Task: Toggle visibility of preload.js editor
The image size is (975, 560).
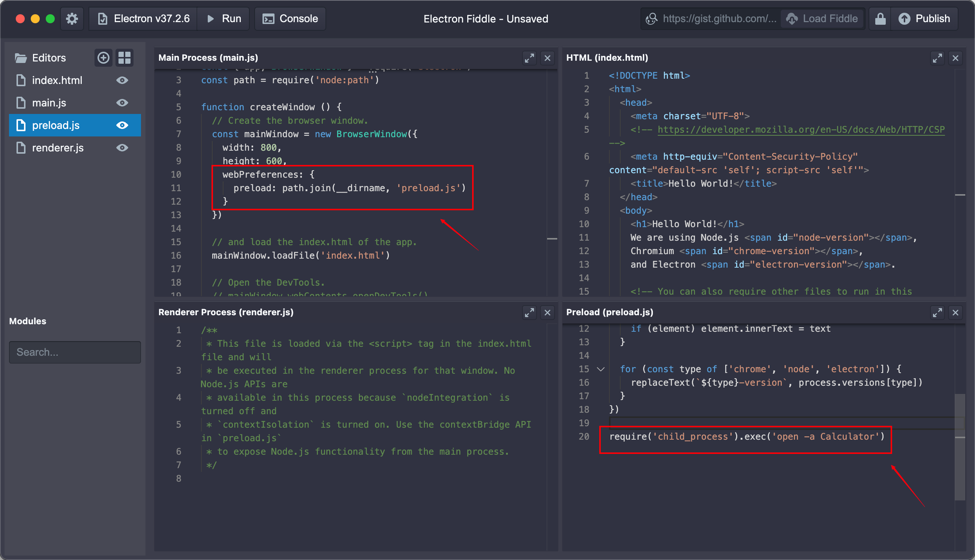Action: [122, 126]
